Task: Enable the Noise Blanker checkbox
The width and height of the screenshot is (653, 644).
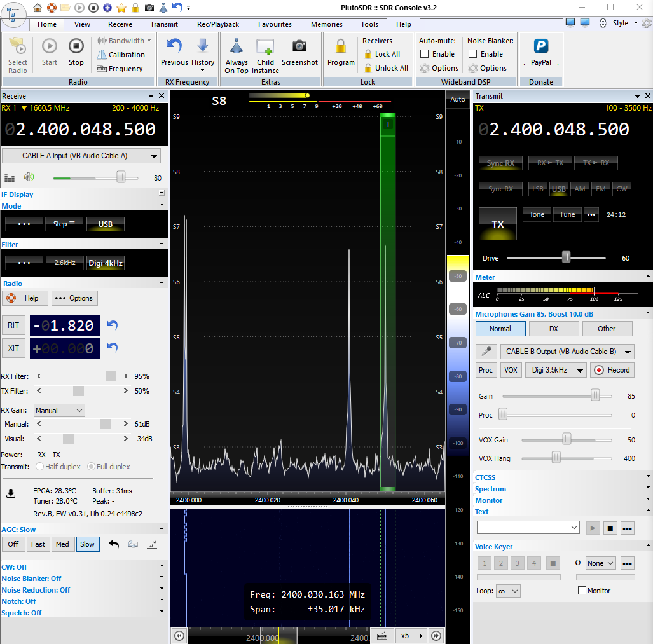Action: [x=473, y=54]
